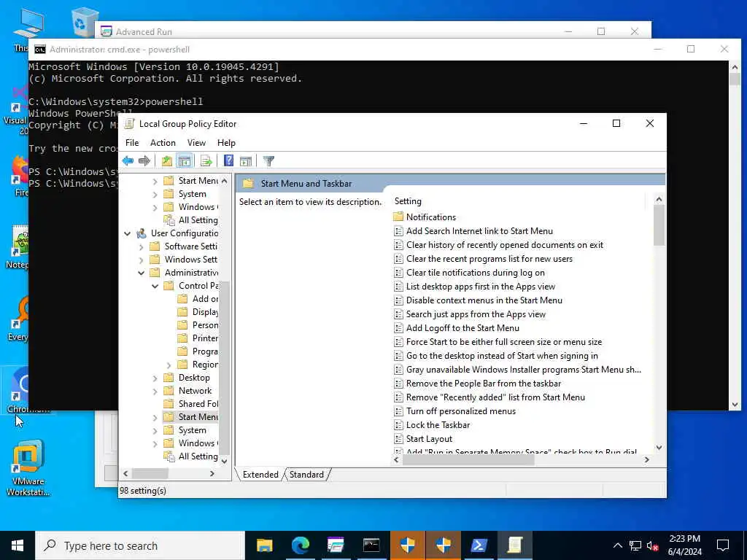Open the View menu
This screenshot has width=747, height=560.
coord(196,143)
